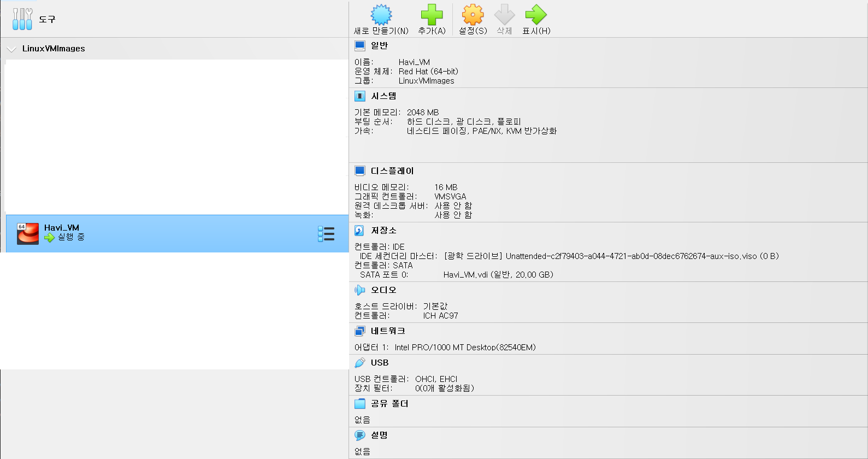Click the 표시(H) show green arrow icon

pyautogui.click(x=536, y=15)
